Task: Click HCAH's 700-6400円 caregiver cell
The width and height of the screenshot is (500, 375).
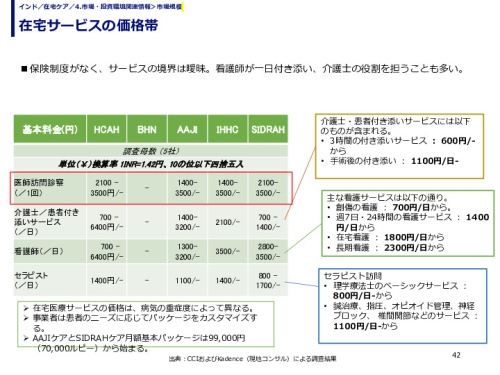Action: (106, 222)
